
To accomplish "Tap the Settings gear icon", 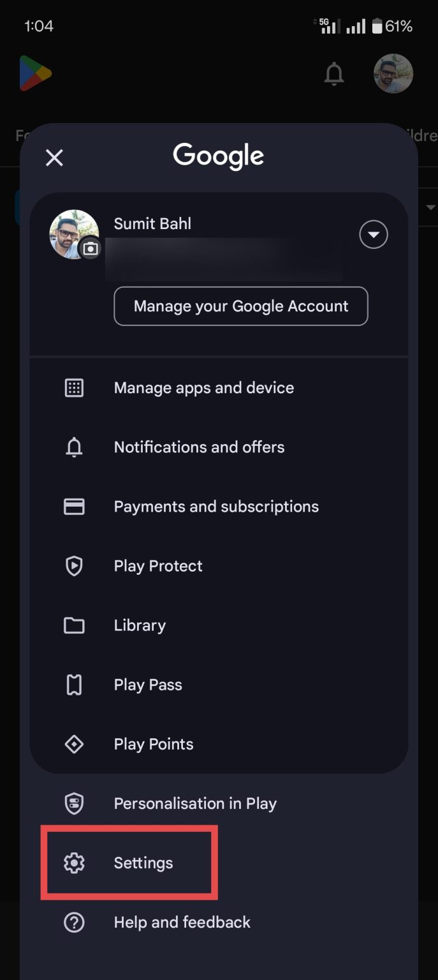I will [x=74, y=863].
